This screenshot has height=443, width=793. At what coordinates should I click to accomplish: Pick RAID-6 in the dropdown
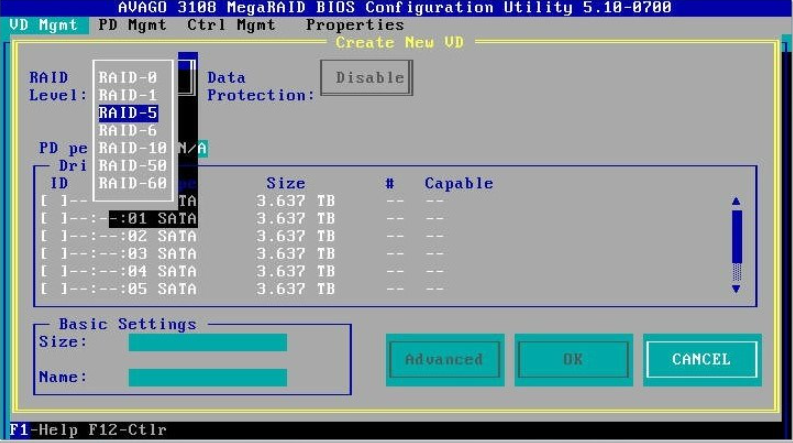128,130
